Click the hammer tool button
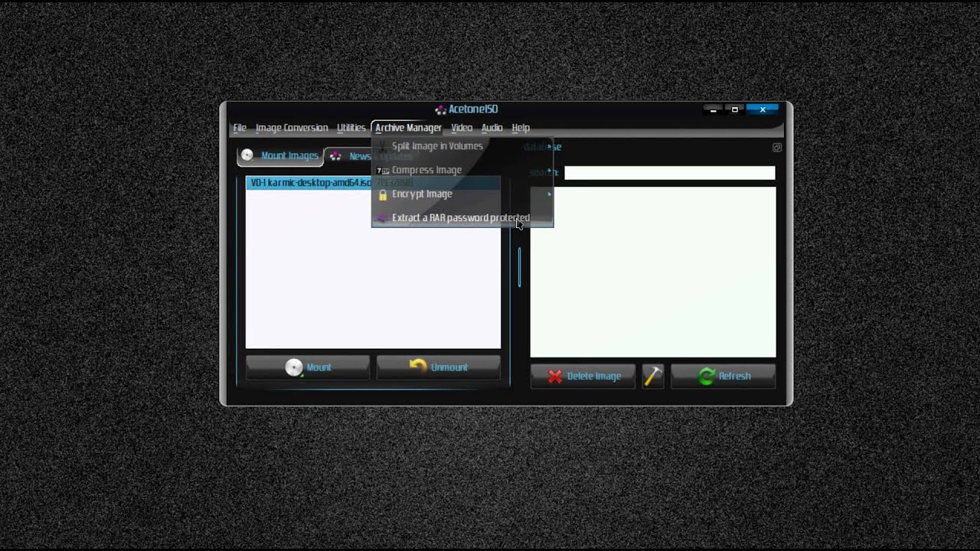This screenshot has width=980, height=551. tap(653, 376)
